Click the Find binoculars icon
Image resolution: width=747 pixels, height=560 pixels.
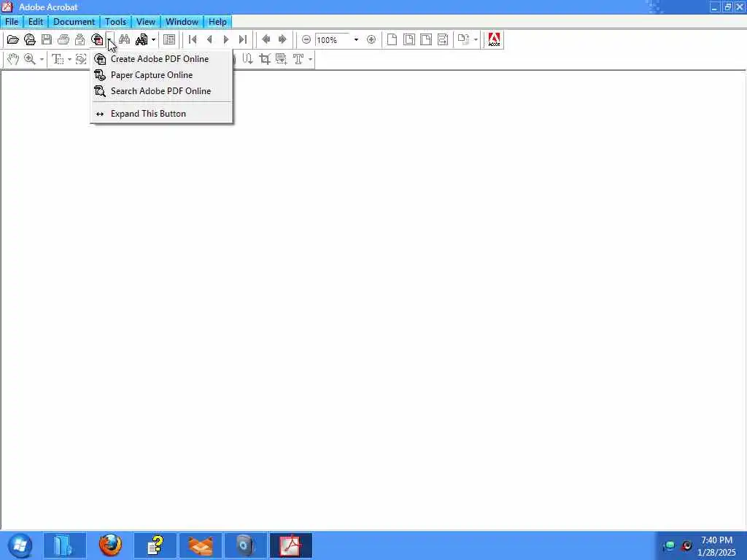pyautogui.click(x=124, y=40)
